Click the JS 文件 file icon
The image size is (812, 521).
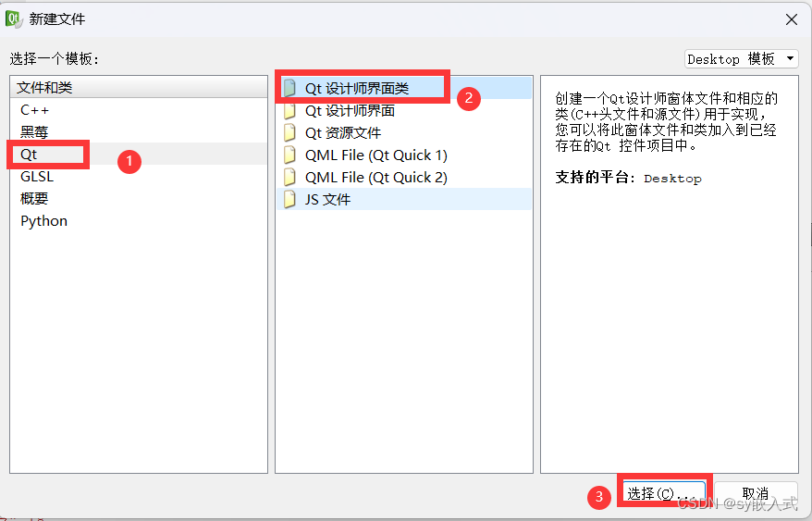[x=290, y=199]
